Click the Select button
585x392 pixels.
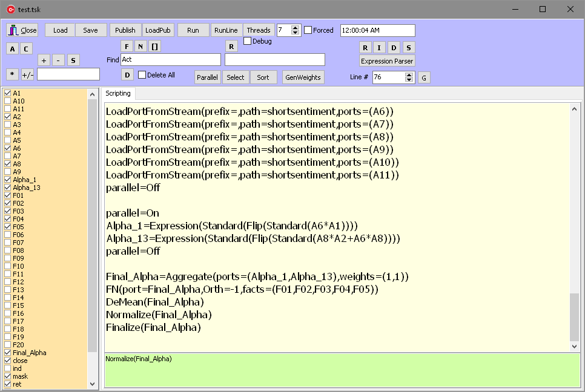(x=236, y=77)
